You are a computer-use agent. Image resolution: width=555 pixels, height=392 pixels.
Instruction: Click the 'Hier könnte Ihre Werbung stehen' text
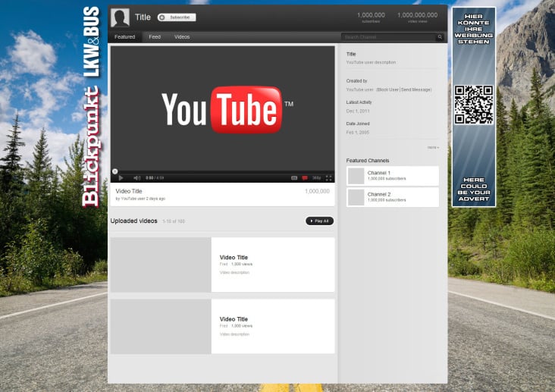474,29
